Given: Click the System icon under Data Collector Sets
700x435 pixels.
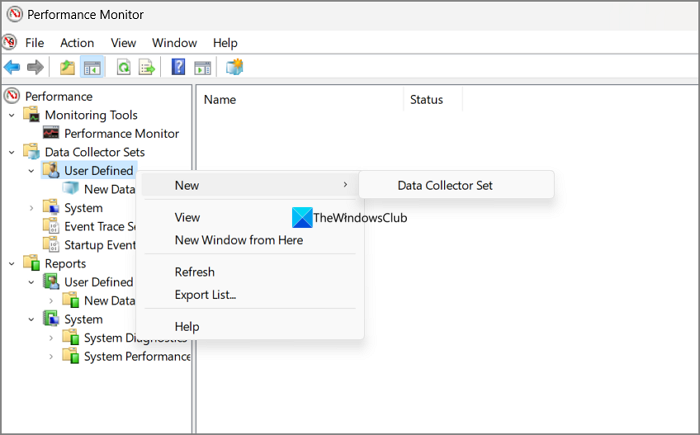Looking at the screenshot, I should (51, 207).
